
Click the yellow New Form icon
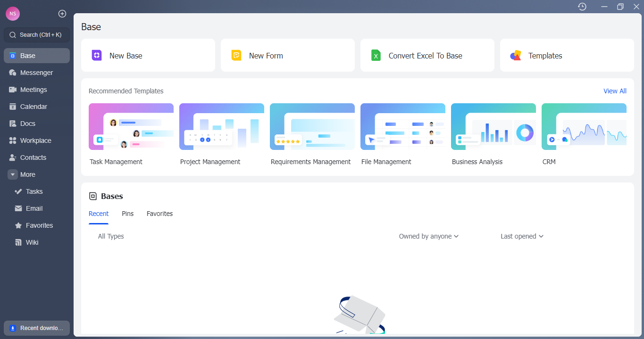tap(236, 55)
